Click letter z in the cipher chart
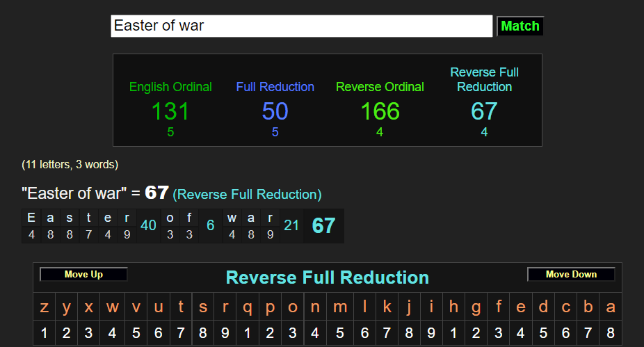Screen dimensions: 644x347 [45, 307]
